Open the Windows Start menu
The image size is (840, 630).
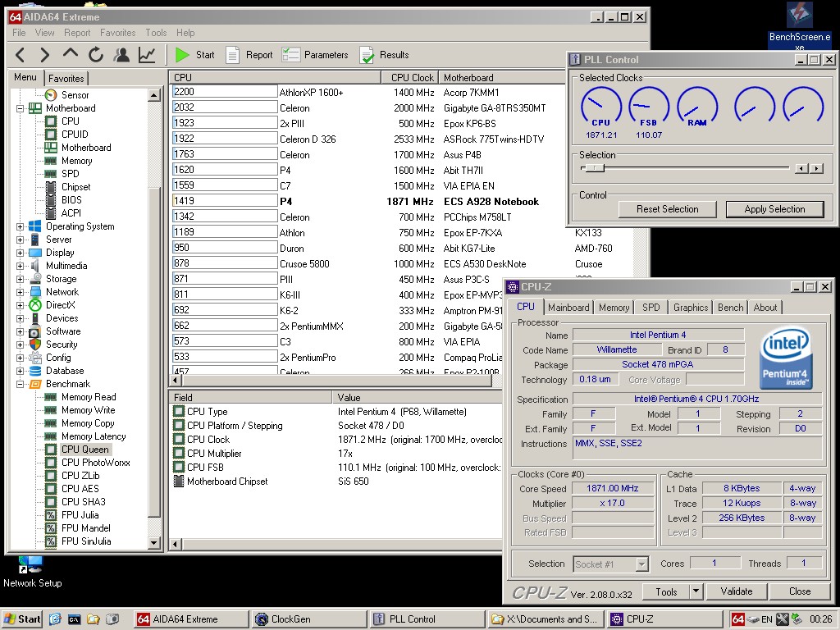tap(21, 619)
